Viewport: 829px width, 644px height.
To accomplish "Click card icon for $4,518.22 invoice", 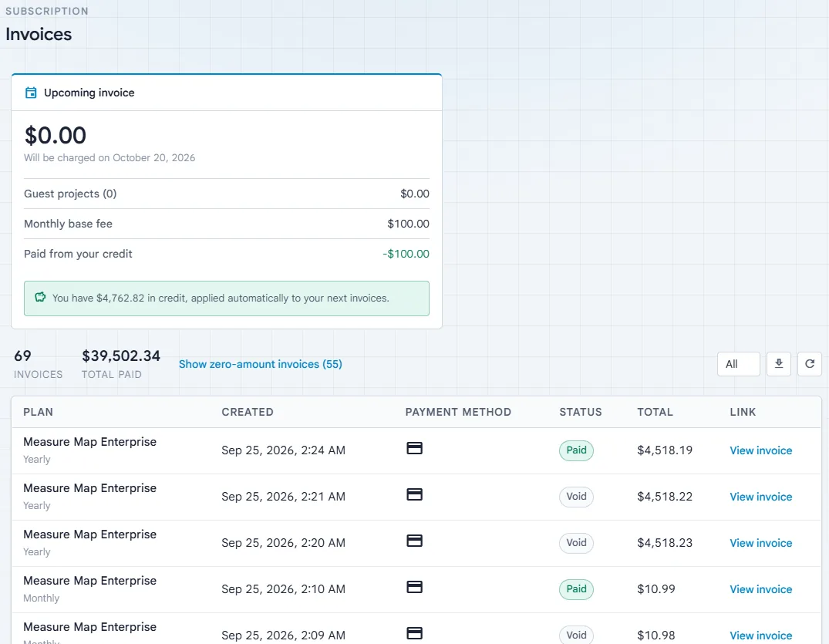I will pyautogui.click(x=415, y=494).
